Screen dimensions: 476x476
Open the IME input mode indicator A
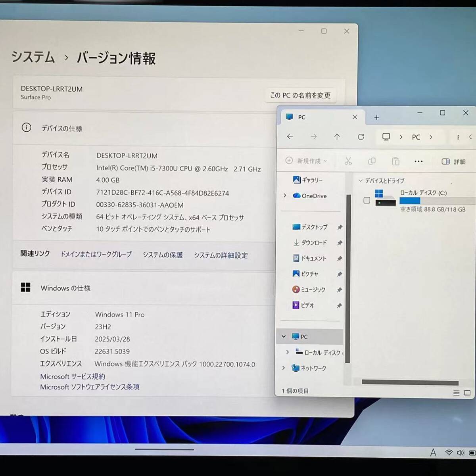tap(433, 453)
